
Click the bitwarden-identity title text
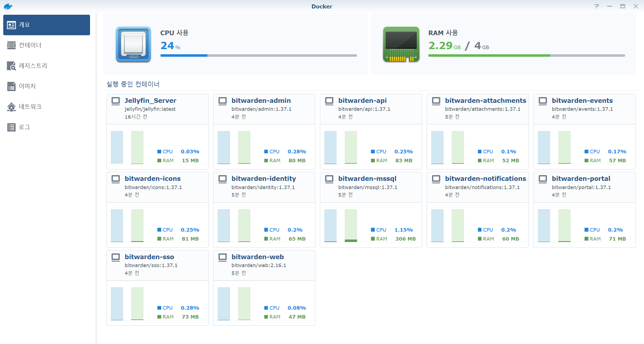264,178
